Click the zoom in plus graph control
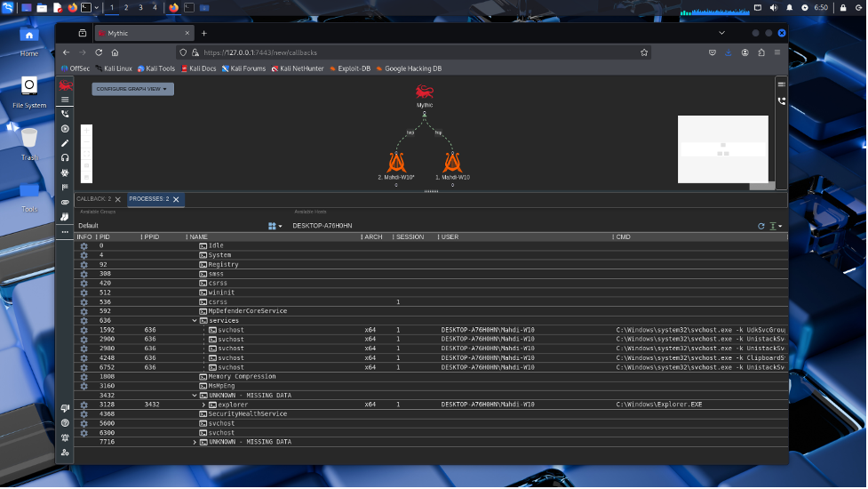Image resolution: width=868 pixels, height=489 pixels. [x=86, y=131]
